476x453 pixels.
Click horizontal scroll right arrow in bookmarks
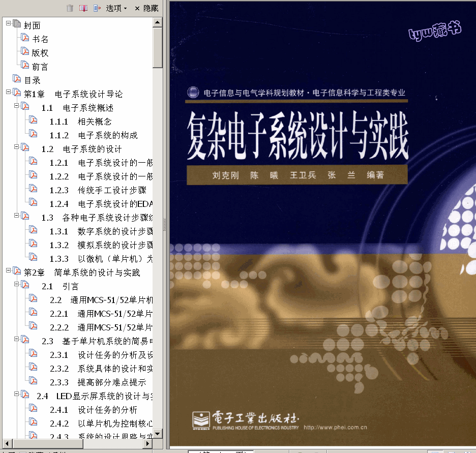(x=147, y=443)
